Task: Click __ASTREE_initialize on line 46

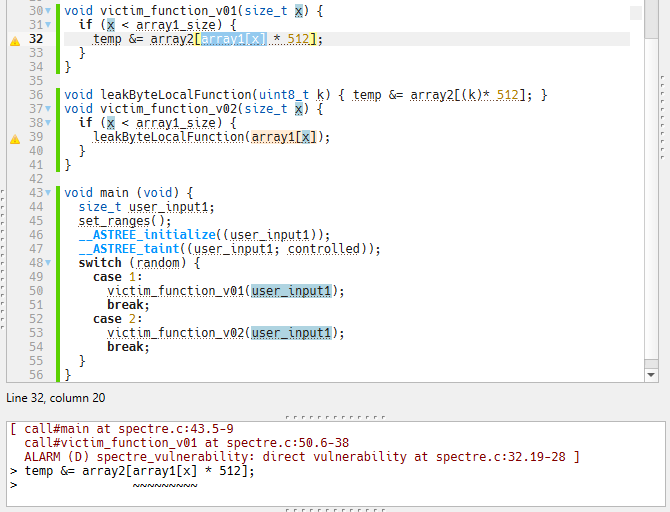Action: tap(147, 235)
